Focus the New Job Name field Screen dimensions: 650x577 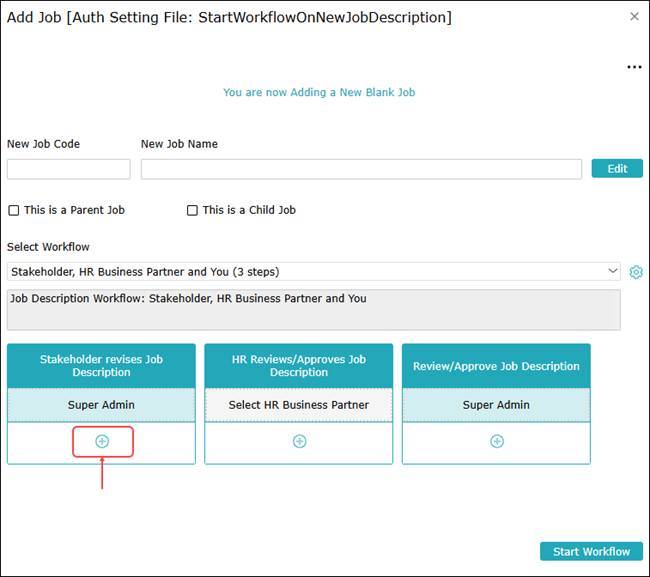coord(361,169)
